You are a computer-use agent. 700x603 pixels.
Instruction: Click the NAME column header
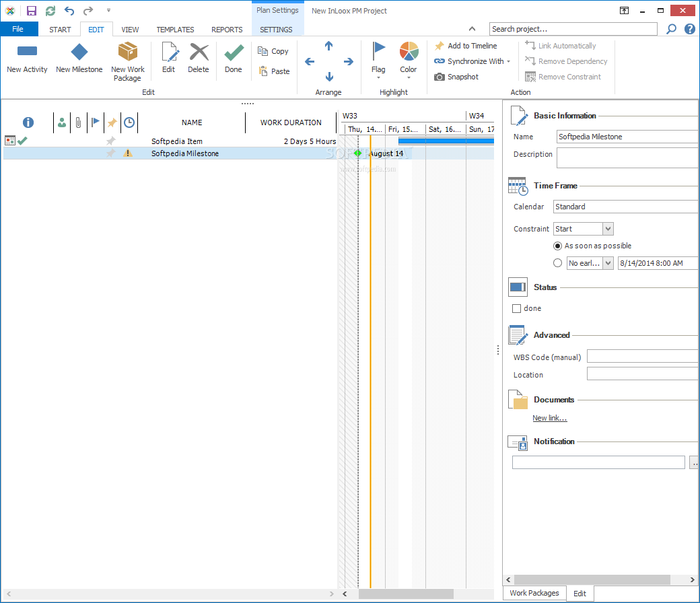click(192, 122)
